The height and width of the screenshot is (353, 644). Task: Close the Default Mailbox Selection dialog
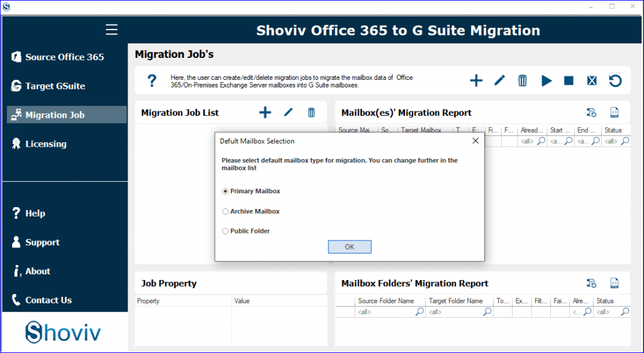[475, 141]
